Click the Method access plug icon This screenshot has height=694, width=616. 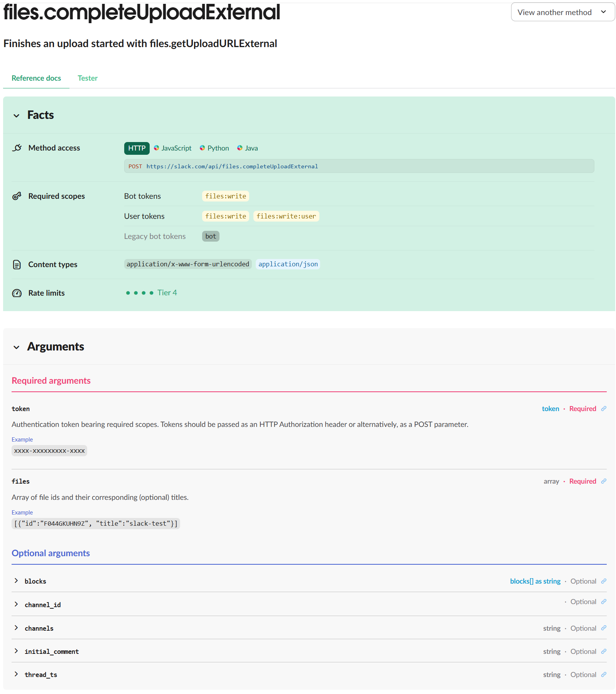(x=17, y=148)
